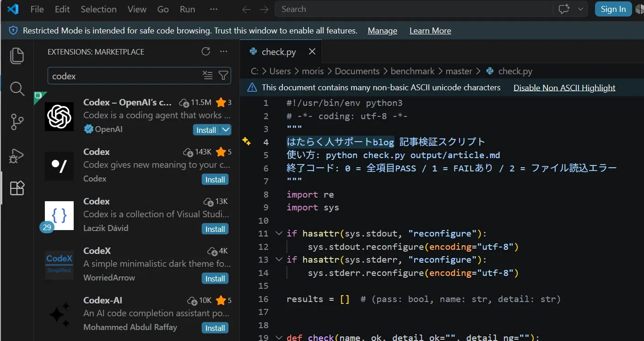This screenshot has height=341, width=644.
Task: Select the check.py editor tab
Action: click(281, 51)
